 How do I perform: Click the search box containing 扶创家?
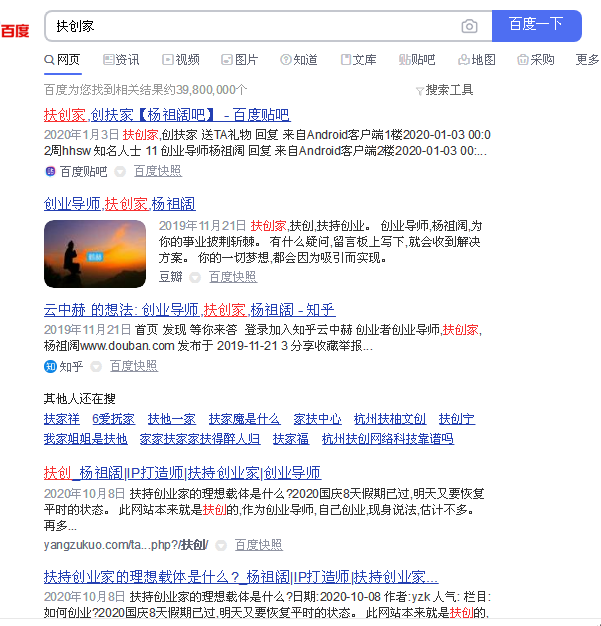click(268, 26)
